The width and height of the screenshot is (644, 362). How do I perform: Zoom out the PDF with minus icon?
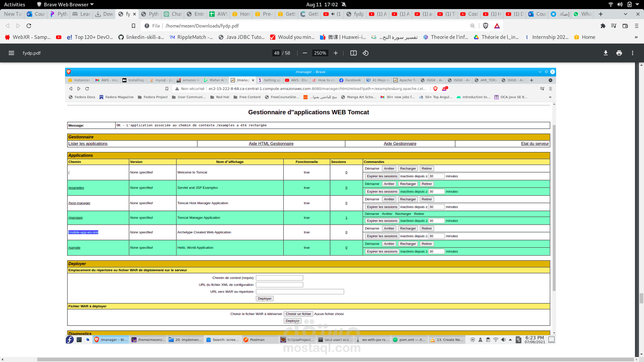pyautogui.click(x=305, y=53)
